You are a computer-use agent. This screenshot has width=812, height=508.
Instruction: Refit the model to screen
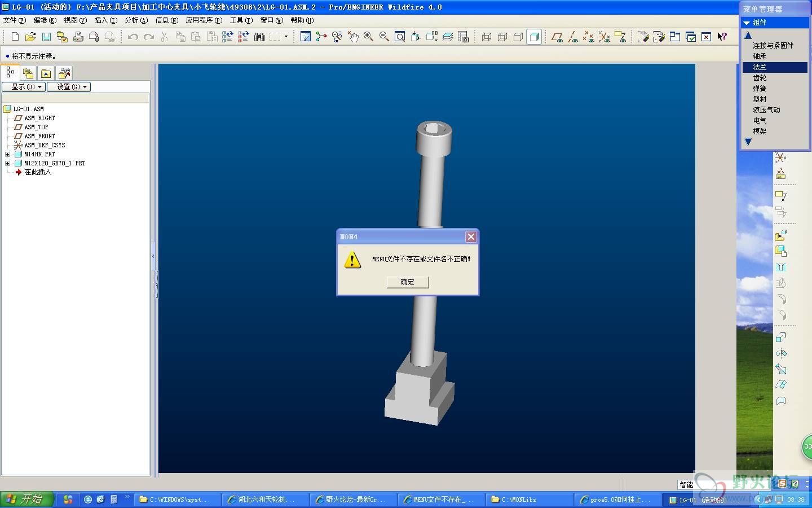(x=400, y=37)
